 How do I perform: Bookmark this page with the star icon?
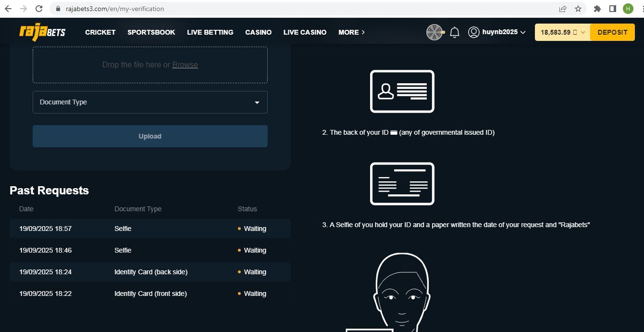578,9
